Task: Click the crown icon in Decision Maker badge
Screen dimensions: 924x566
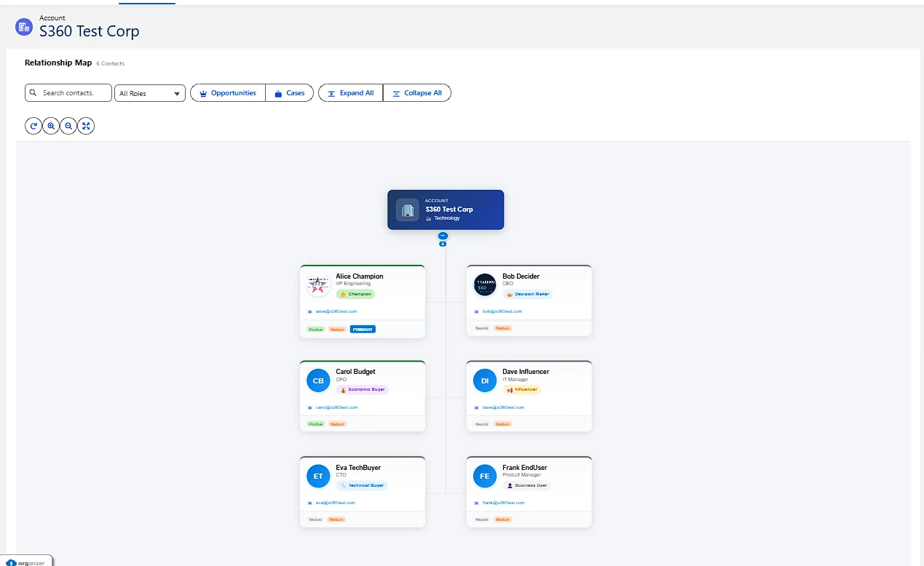Action: tap(510, 294)
